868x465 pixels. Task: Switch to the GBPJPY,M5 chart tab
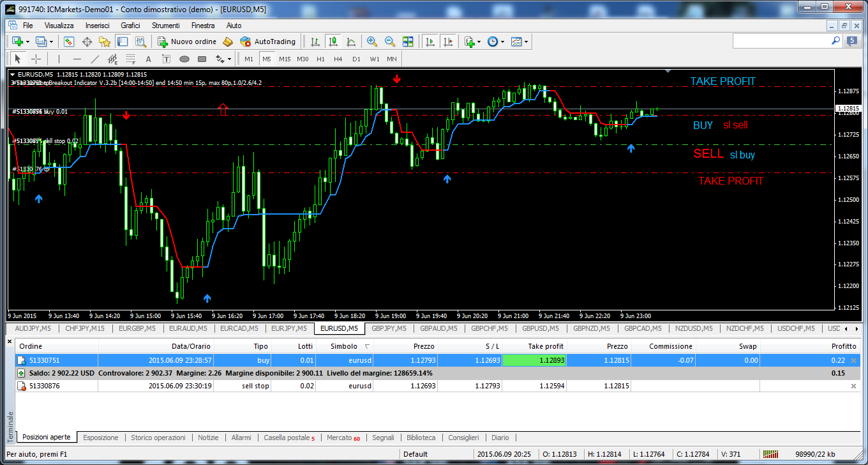[x=389, y=329]
